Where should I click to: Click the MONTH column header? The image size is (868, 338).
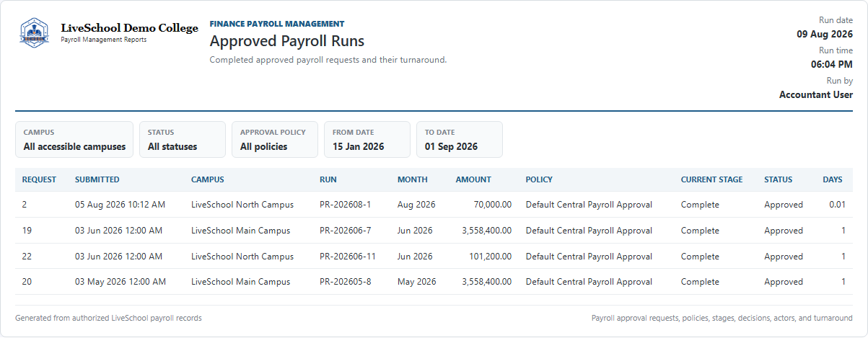pyautogui.click(x=412, y=179)
